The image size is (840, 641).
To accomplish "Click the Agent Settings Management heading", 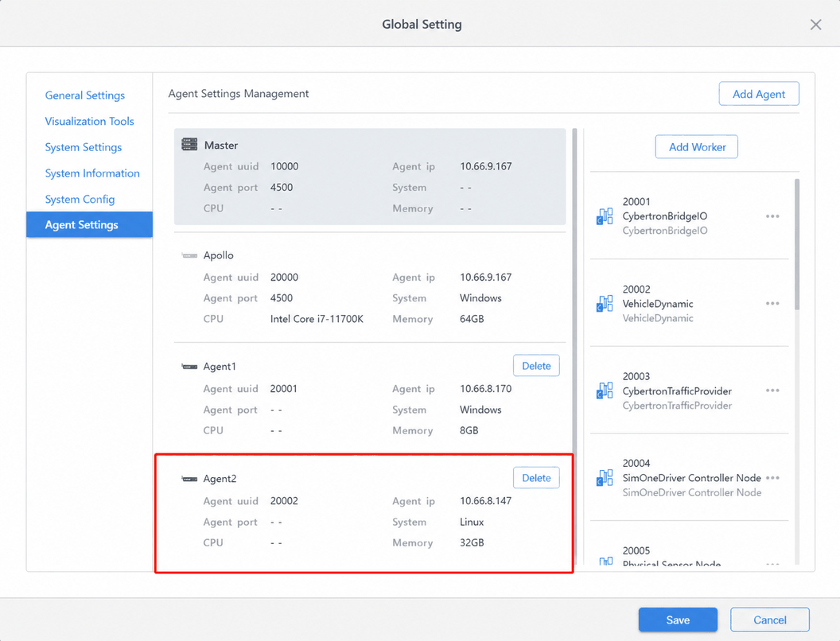I will (239, 94).
